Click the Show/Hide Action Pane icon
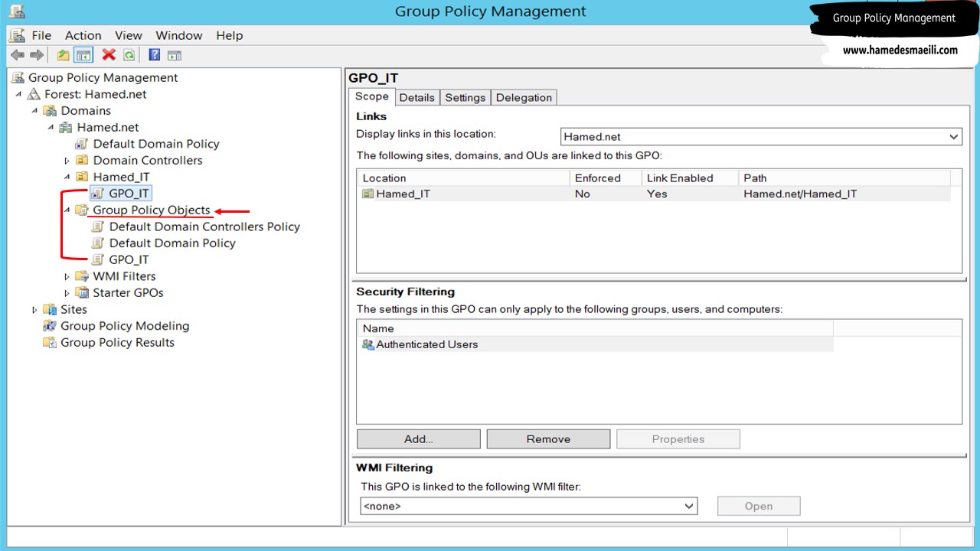 point(175,55)
